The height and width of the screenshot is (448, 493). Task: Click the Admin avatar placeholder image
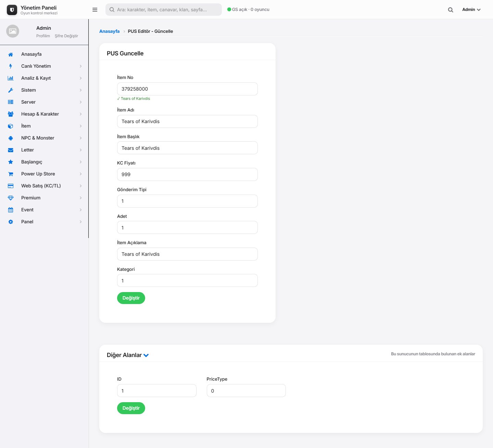[x=13, y=31]
